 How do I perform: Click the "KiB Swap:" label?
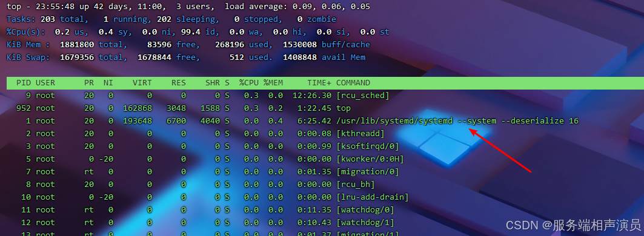pyautogui.click(x=28, y=57)
